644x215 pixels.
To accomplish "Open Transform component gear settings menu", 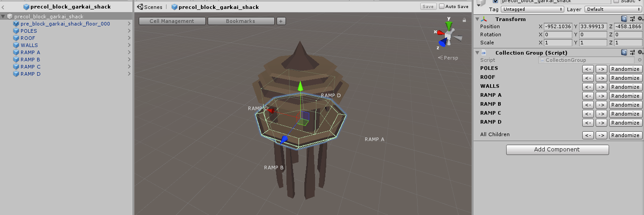I will point(640,19).
